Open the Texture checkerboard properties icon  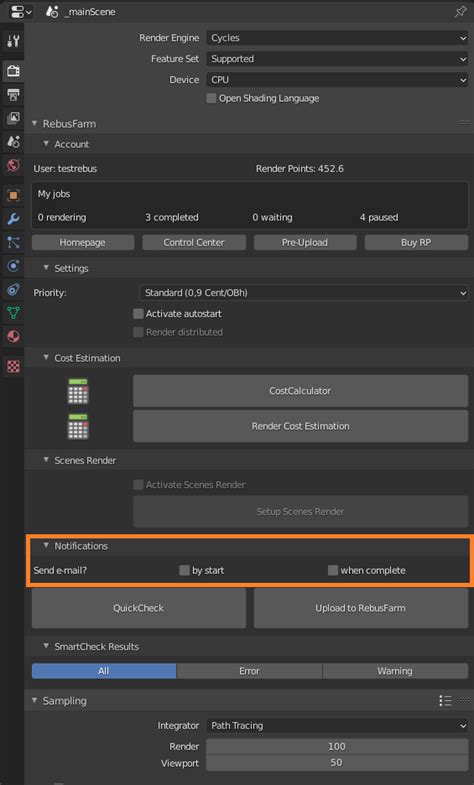coord(13,366)
